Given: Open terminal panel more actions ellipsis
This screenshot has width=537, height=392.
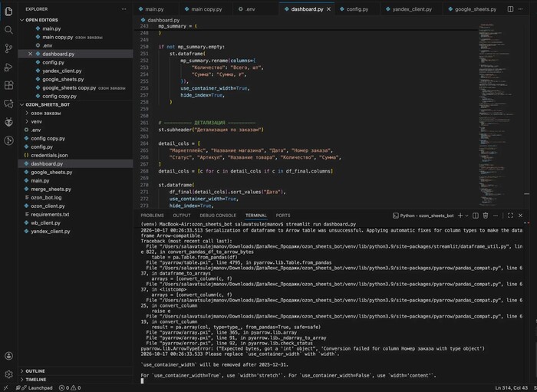Looking at the screenshot, I should 496,216.
